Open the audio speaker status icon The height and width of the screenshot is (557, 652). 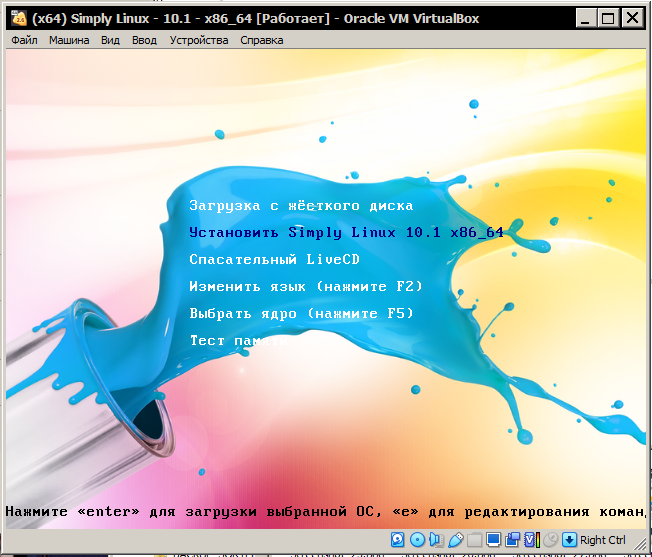coord(436,540)
